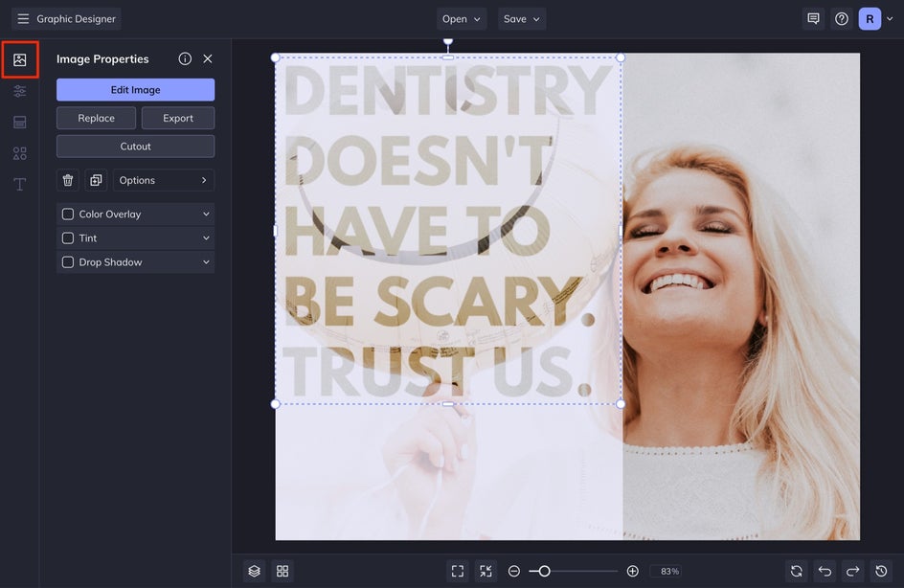Image resolution: width=904 pixels, height=588 pixels.
Task: Click the trash delete icon
Action: coord(68,180)
